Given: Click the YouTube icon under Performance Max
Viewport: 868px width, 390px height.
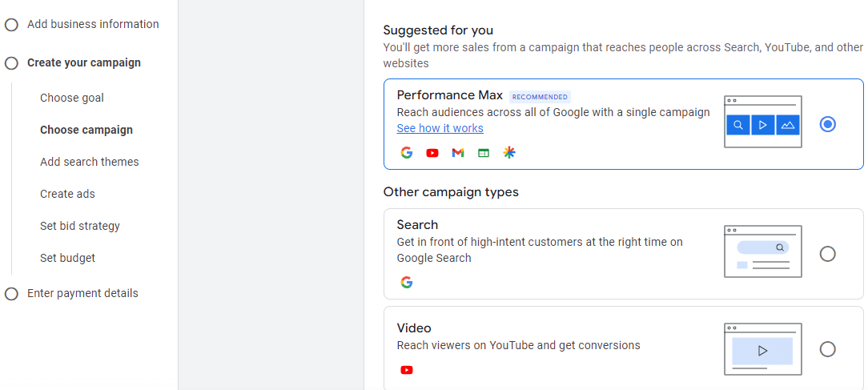Looking at the screenshot, I should click(x=432, y=153).
